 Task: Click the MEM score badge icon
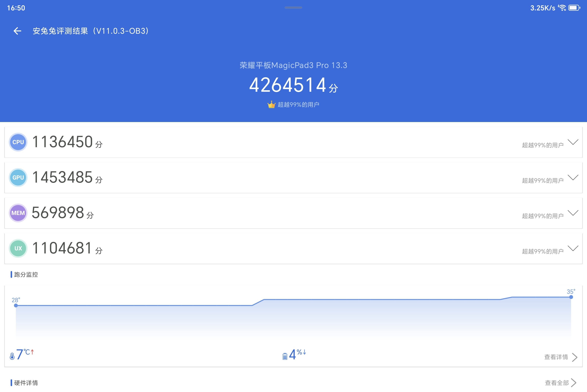pyautogui.click(x=18, y=213)
